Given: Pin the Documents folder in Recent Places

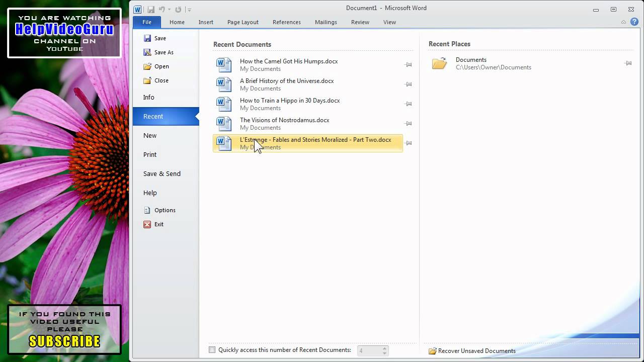Looking at the screenshot, I should (628, 63).
